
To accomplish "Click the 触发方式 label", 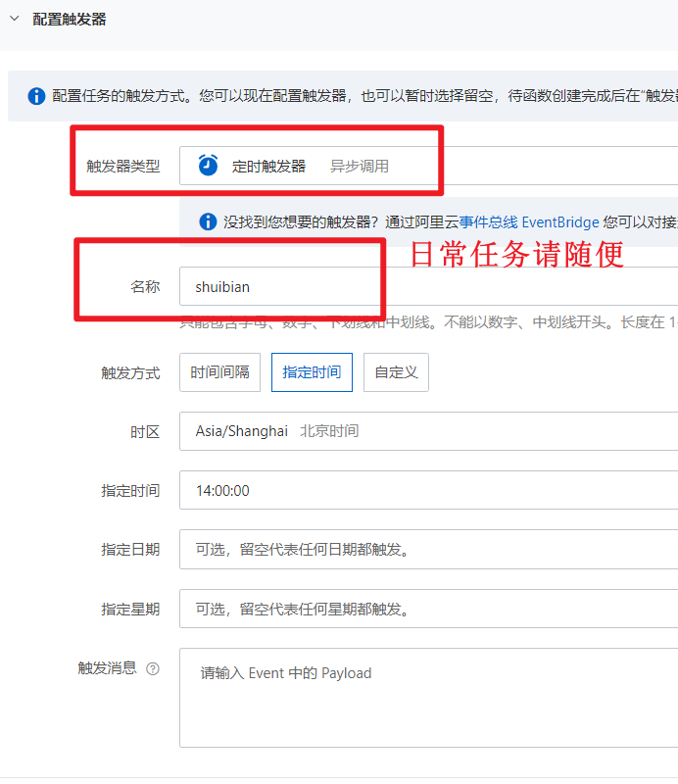I will pos(130,373).
